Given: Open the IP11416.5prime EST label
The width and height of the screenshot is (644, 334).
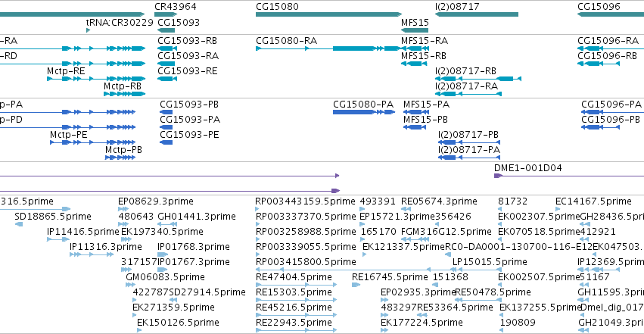Looking at the screenshot, I should coord(83,232).
